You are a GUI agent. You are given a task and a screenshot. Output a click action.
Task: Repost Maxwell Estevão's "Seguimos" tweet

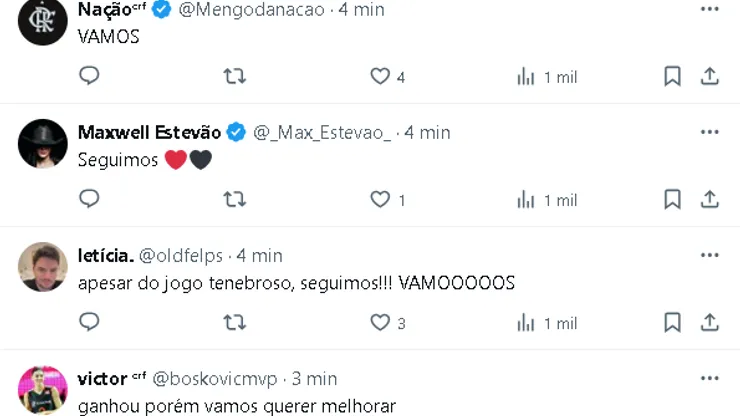point(235,199)
